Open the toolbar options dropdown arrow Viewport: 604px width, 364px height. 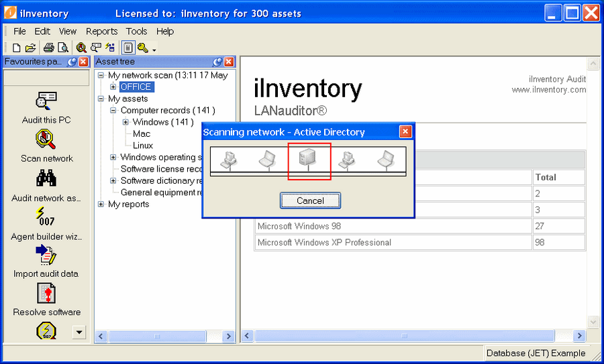154,50
